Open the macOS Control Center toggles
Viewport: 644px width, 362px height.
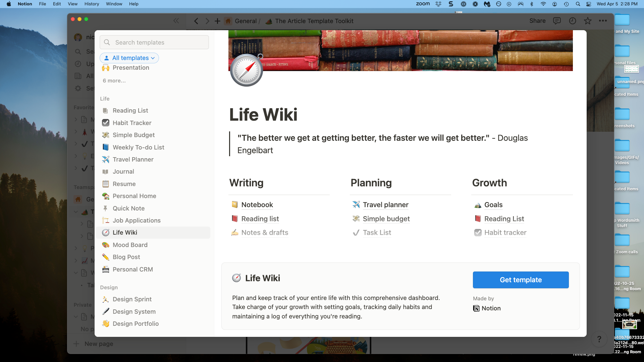588,4
